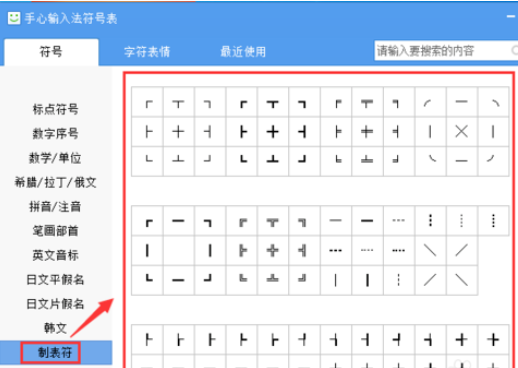Focus the 请输入要搜索的内容 search box
This screenshot has width=518, height=368.
446,51
